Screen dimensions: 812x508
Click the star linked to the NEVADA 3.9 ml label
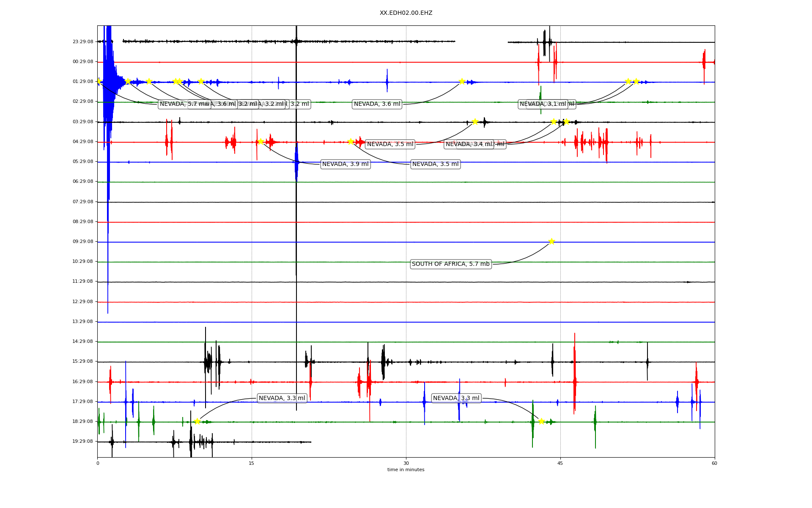click(x=261, y=141)
